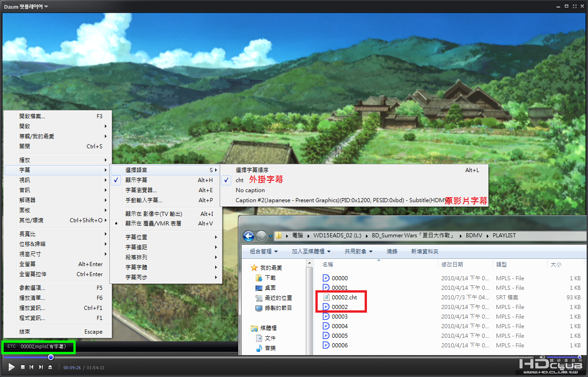The height and width of the screenshot is (377, 588).
Task: Expand the 字幕同步 submenu
Action: coord(166,277)
